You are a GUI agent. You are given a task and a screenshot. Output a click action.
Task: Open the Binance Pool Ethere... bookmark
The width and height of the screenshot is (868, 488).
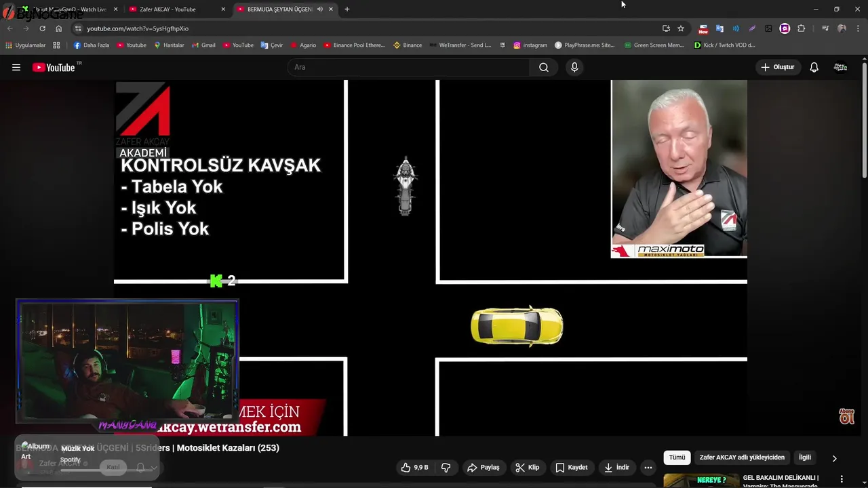354,45
